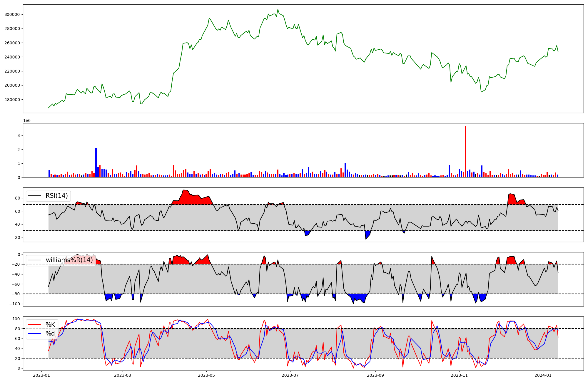Click the 180000 price axis tick label
Screen dimensions: 588x382
pos(12,100)
